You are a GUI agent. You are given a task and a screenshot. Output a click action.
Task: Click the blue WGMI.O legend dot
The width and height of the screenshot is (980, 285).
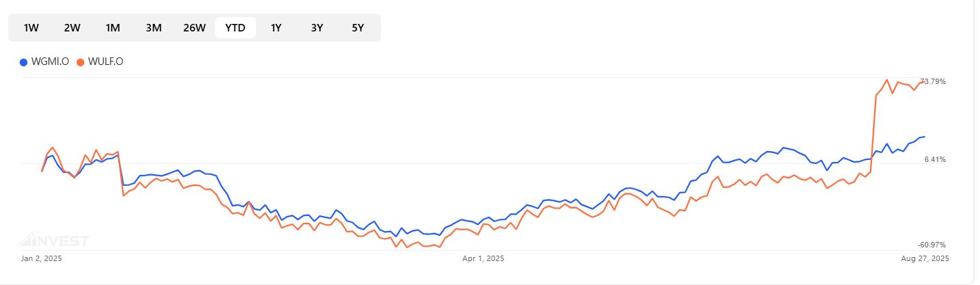(24, 62)
